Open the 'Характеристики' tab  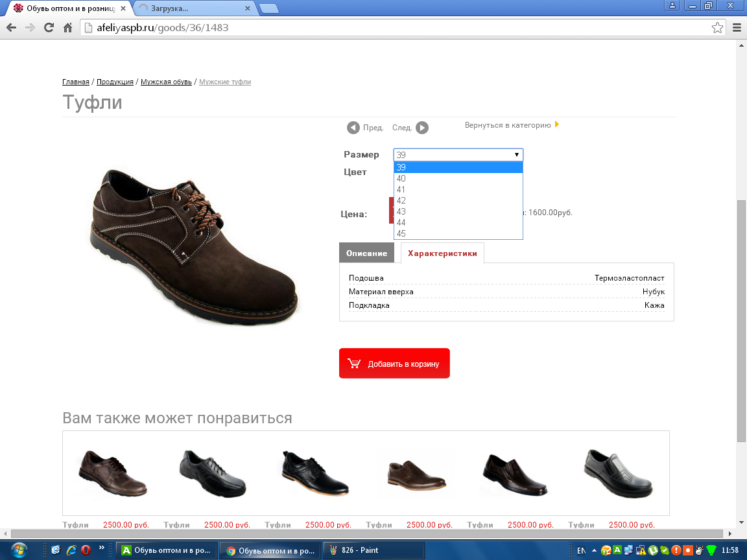[442, 253]
